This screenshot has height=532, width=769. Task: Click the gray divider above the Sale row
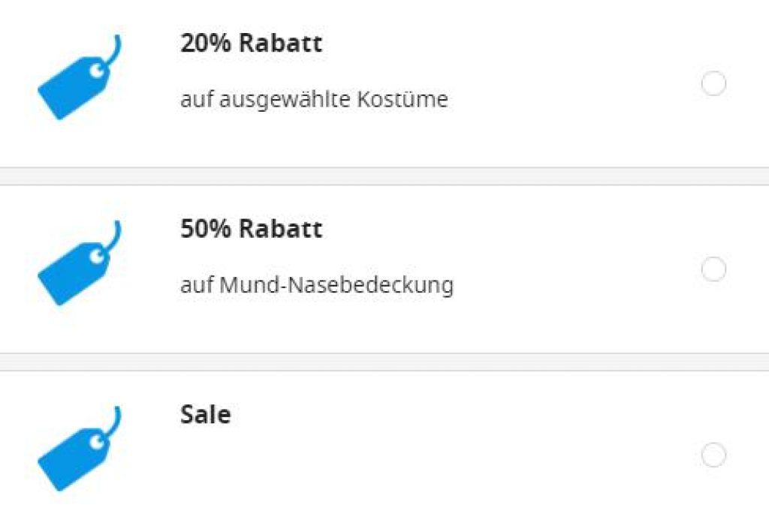coord(384,362)
